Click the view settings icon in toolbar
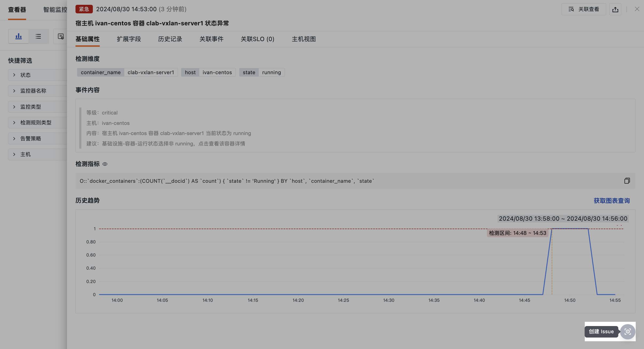The height and width of the screenshot is (349, 644). 61,36
